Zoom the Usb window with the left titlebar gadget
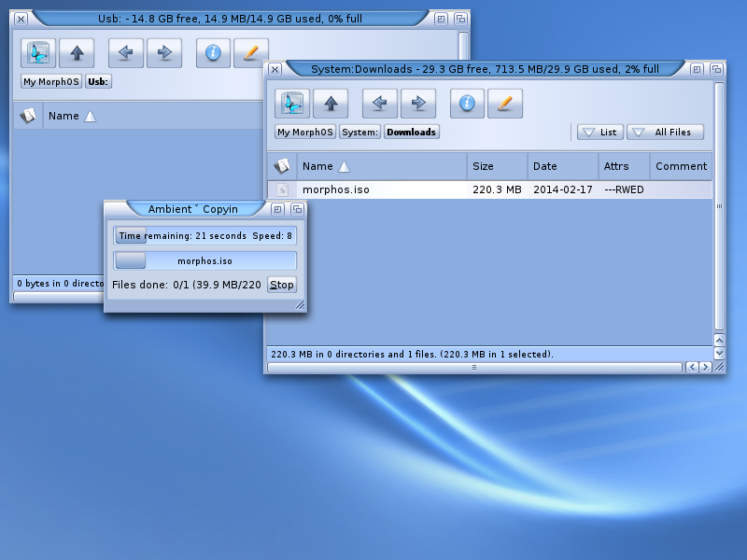 [x=441, y=19]
